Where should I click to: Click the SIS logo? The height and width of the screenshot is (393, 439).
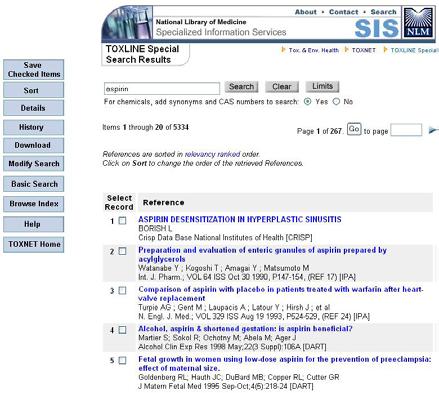(377, 28)
